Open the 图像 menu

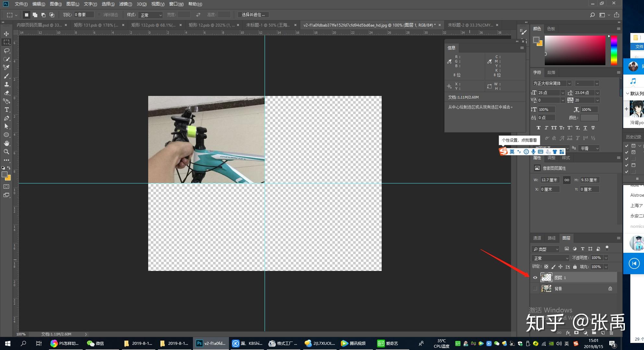click(x=54, y=4)
